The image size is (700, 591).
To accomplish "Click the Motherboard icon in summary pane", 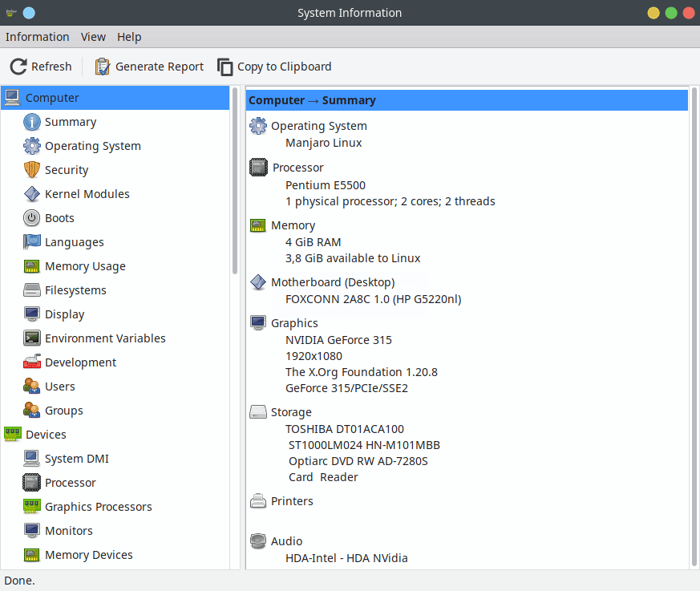I will (x=258, y=282).
